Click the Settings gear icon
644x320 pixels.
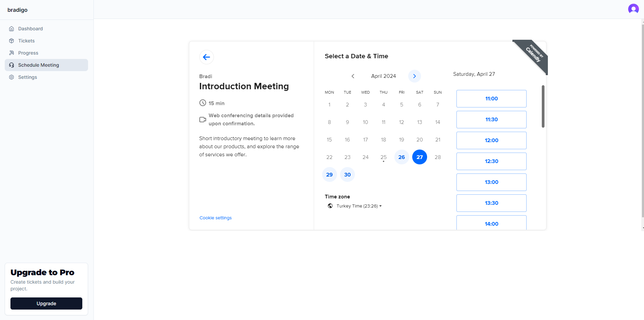11,77
